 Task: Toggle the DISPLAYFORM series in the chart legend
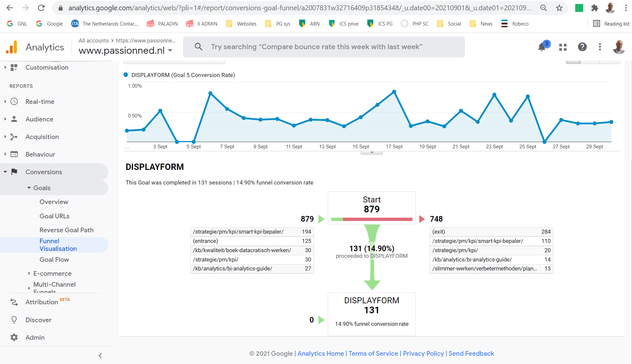pos(179,75)
